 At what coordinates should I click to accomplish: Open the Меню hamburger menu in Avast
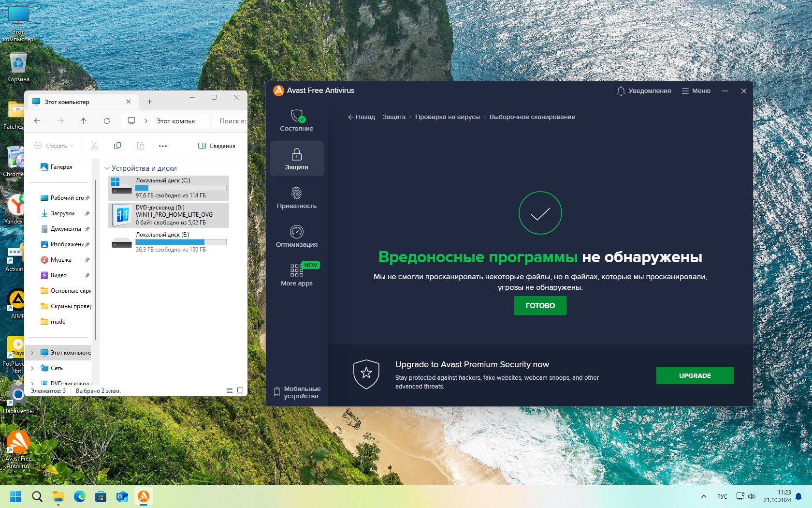[x=696, y=91]
